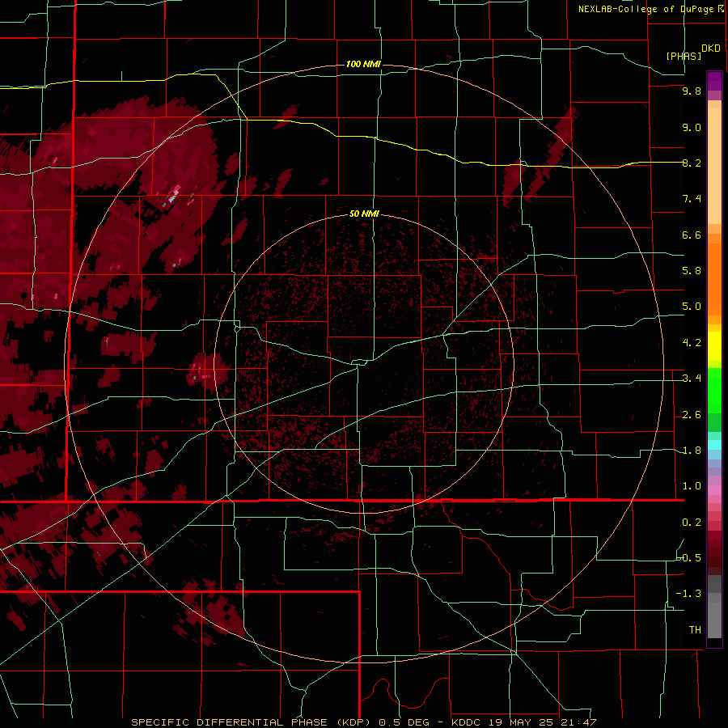Click the 8.2 scale value
The image size is (728, 728).
[692, 163]
